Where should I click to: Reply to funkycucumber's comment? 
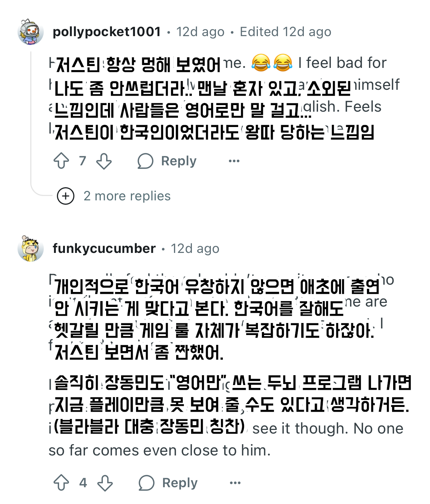(180, 483)
